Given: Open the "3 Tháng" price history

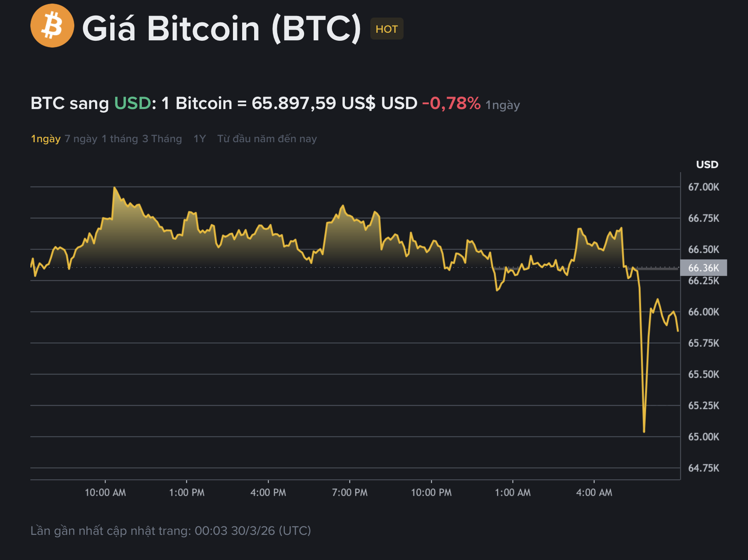Looking at the screenshot, I should (x=161, y=139).
